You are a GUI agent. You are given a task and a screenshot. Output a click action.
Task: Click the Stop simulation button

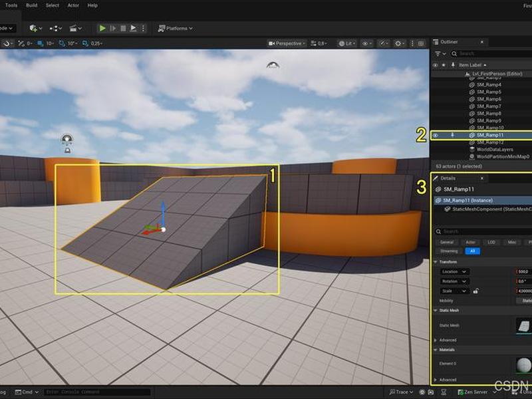[x=123, y=29]
